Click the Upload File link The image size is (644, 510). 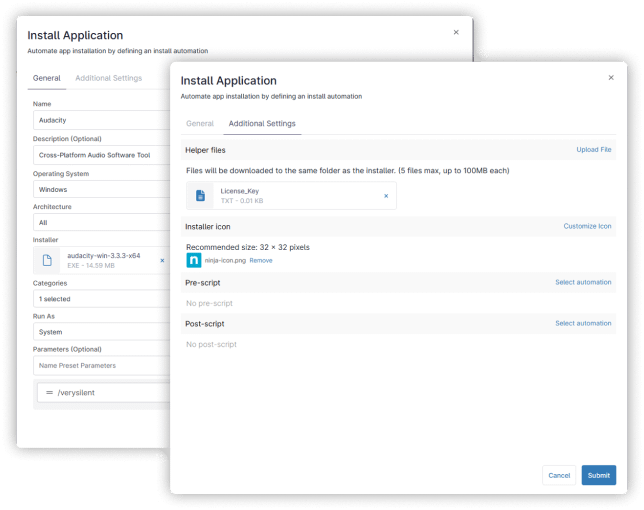pyautogui.click(x=593, y=149)
